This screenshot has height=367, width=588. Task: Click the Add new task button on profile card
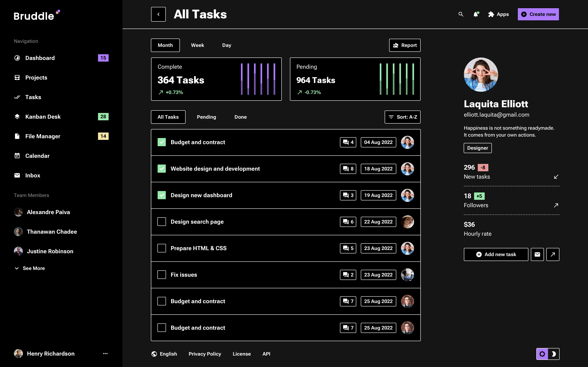(x=496, y=254)
